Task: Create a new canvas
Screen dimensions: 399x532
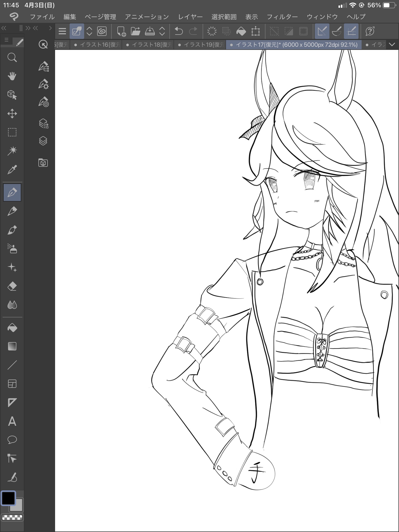Action: click(x=121, y=31)
